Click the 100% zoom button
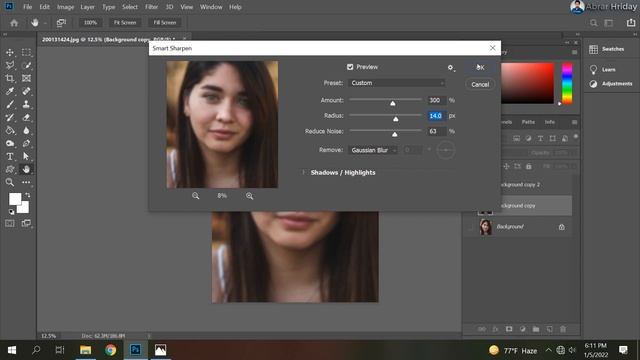Viewport: 640px width, 360px height. point(90,23)
